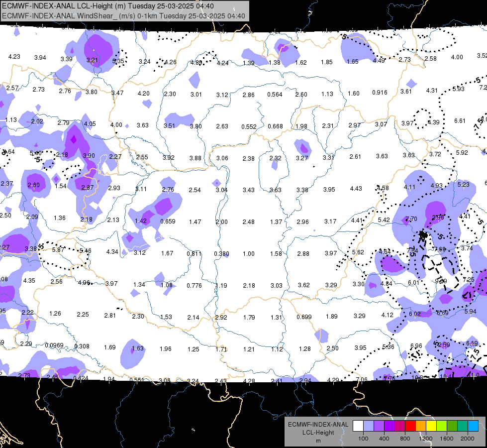The width and height of the screenshot is (487, 448).
Task: Click the legend tick label 2000
Action: coord(468,439)
